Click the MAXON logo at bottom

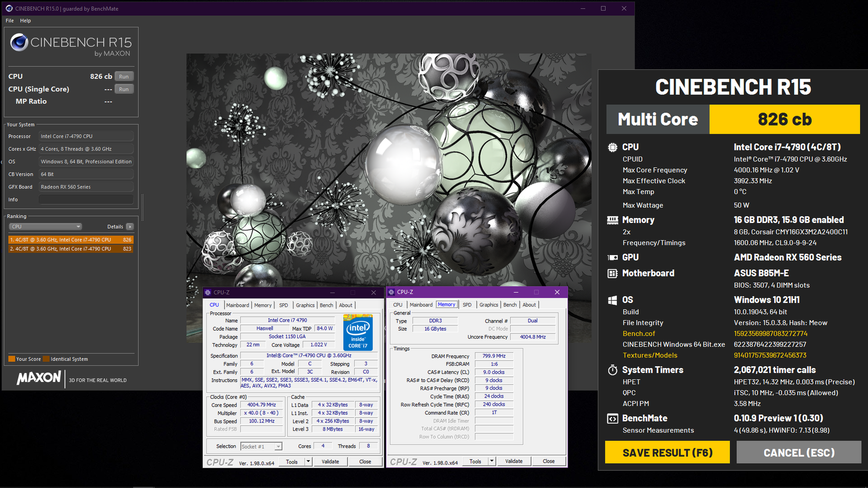tap(39, 378)
